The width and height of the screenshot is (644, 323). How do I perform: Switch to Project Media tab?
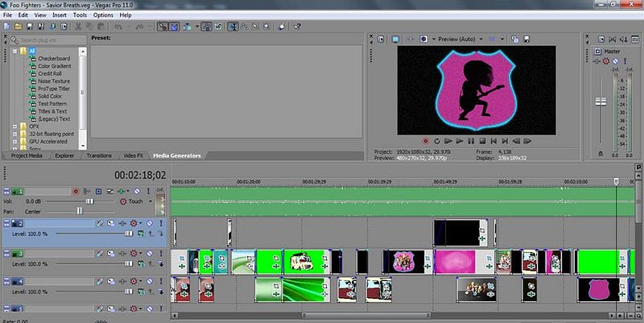[27, 155]
